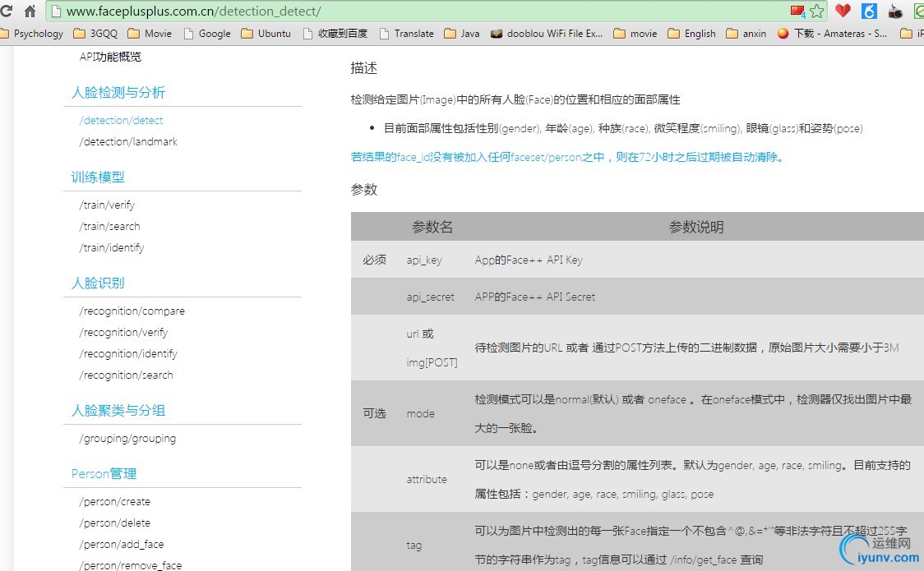Screen dimensions: 924x571
Task: Bookmark this page with the star icon
Action: pos(816,12)
